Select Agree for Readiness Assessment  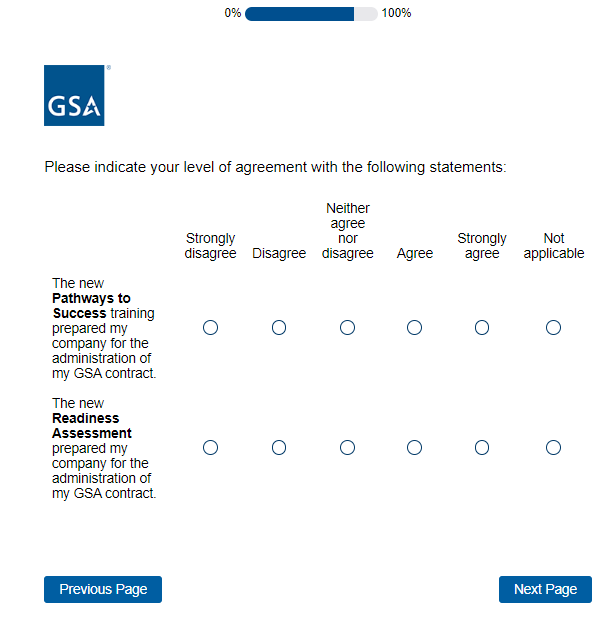coord(414,448)
